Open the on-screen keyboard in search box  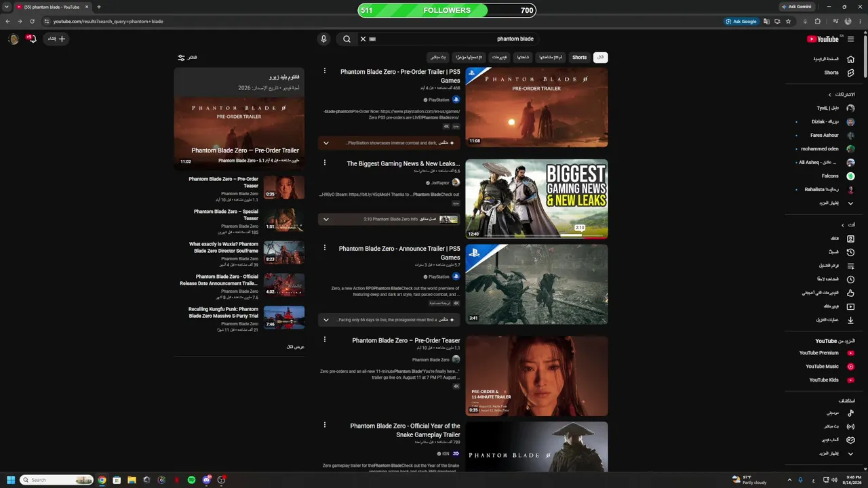pos(372,39)
